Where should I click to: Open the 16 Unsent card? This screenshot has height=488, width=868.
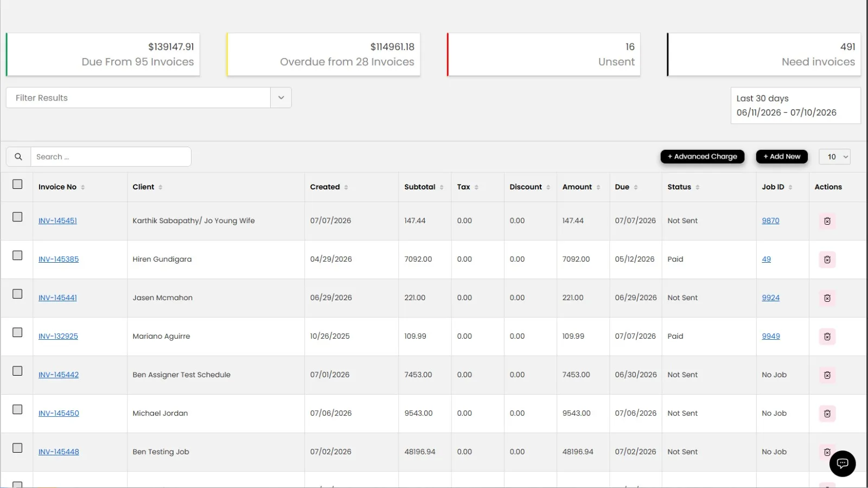(544, 54)
